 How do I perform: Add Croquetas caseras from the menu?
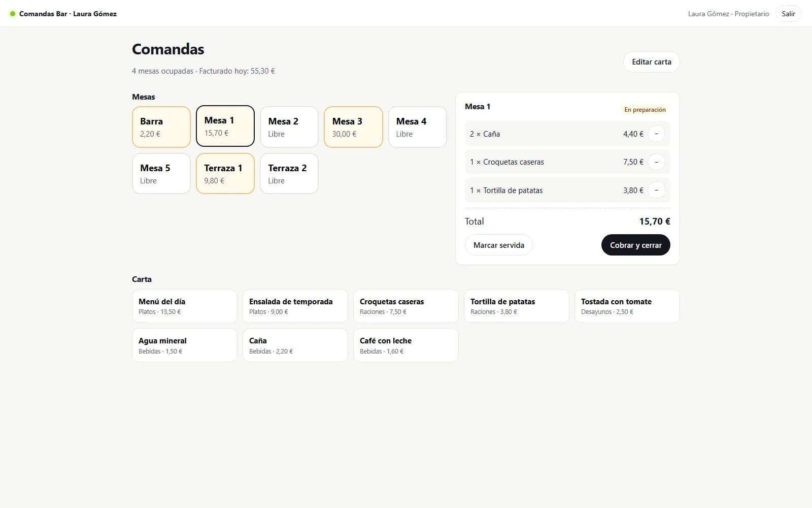tap(406, 306)
